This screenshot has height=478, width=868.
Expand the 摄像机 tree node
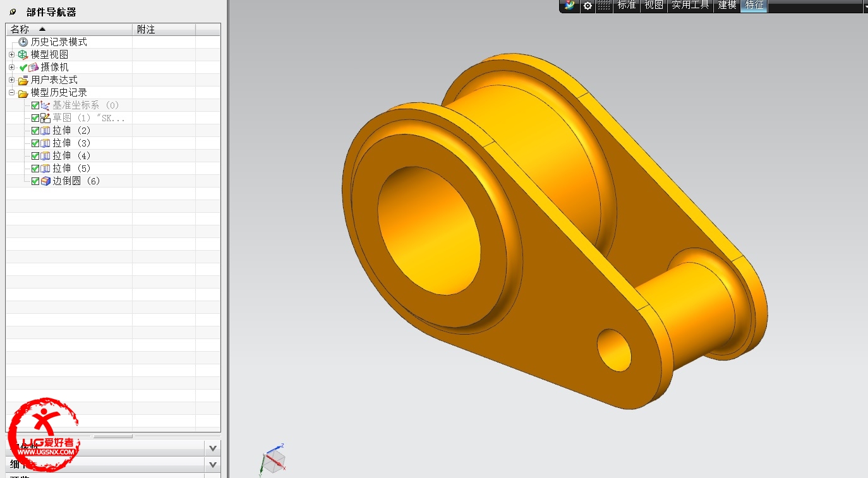11,68
